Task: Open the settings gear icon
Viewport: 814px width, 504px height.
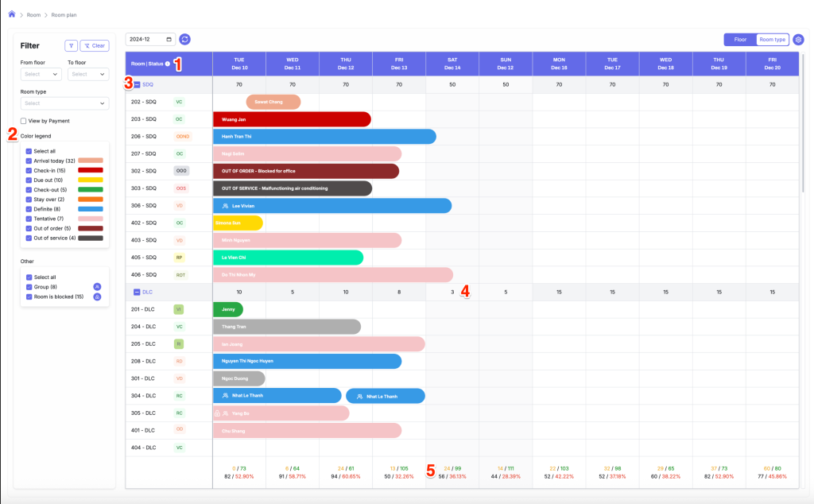Action: [x=799, y=39]
